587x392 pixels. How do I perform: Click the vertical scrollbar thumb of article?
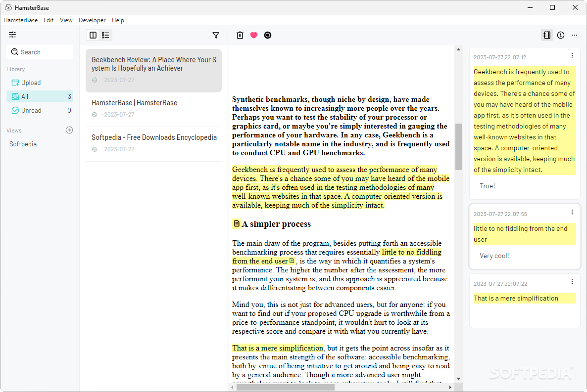[x=459, y=147]
